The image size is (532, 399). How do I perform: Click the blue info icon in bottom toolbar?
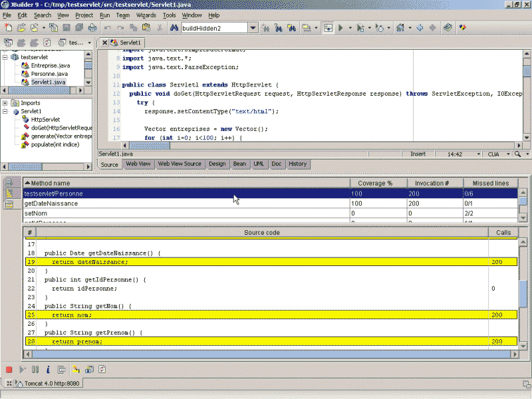tap(47, 369)
